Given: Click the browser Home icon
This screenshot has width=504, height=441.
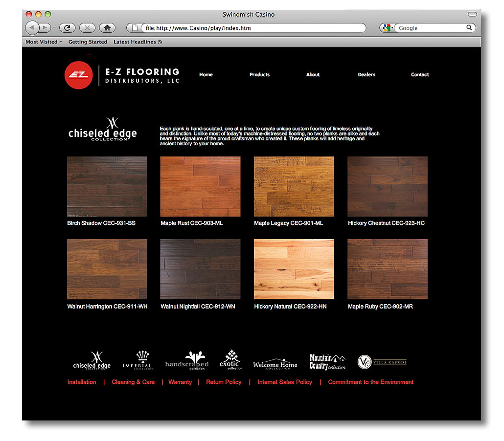Looking at the screenshot, I should (x=107, y=28).
